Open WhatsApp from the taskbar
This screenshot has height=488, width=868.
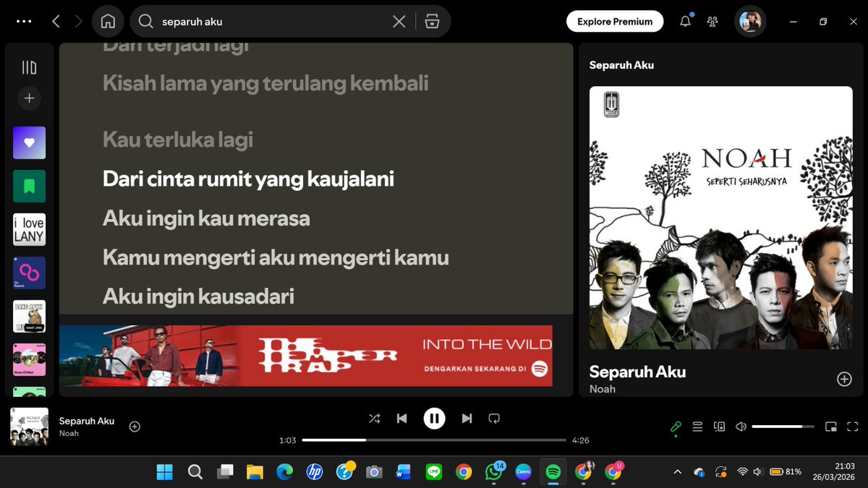494,472
